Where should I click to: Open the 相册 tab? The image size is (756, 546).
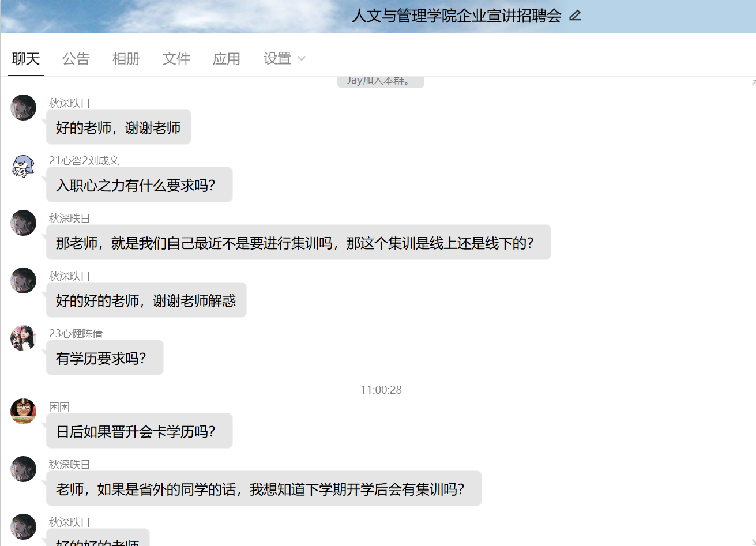pyautogui.click(x=126, y=59)
